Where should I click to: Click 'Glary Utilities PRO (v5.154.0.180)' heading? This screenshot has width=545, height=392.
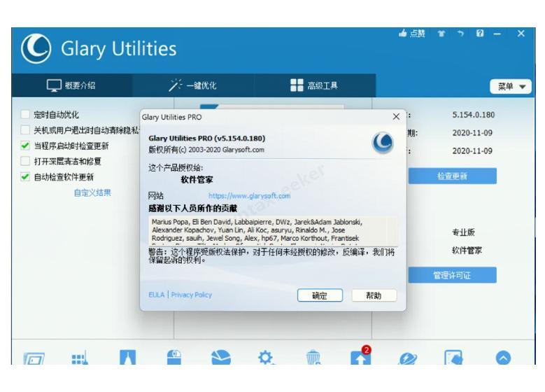[x=207, y=139]
